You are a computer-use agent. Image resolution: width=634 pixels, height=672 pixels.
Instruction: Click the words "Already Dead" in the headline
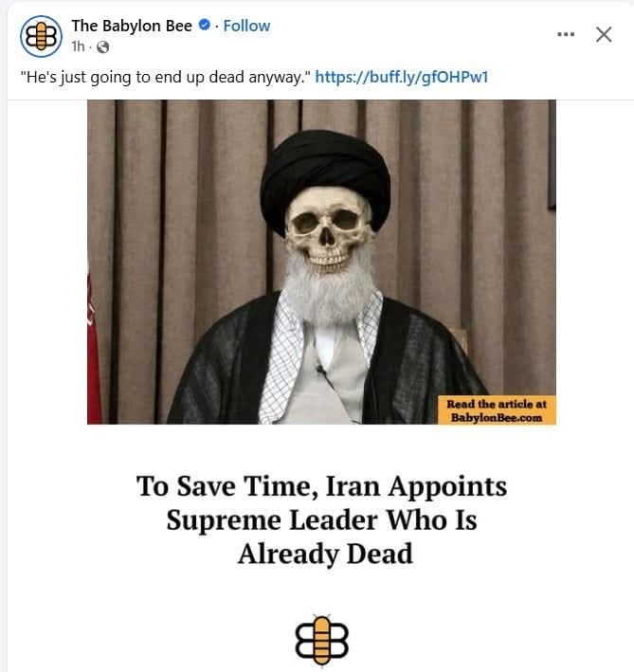click(x=325, y=554)
